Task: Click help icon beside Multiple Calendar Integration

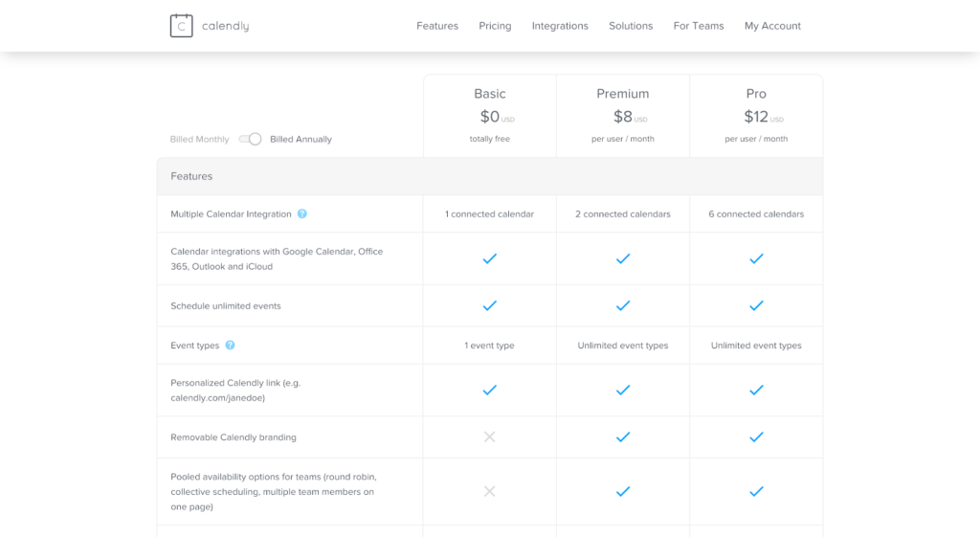Action: 302,213
